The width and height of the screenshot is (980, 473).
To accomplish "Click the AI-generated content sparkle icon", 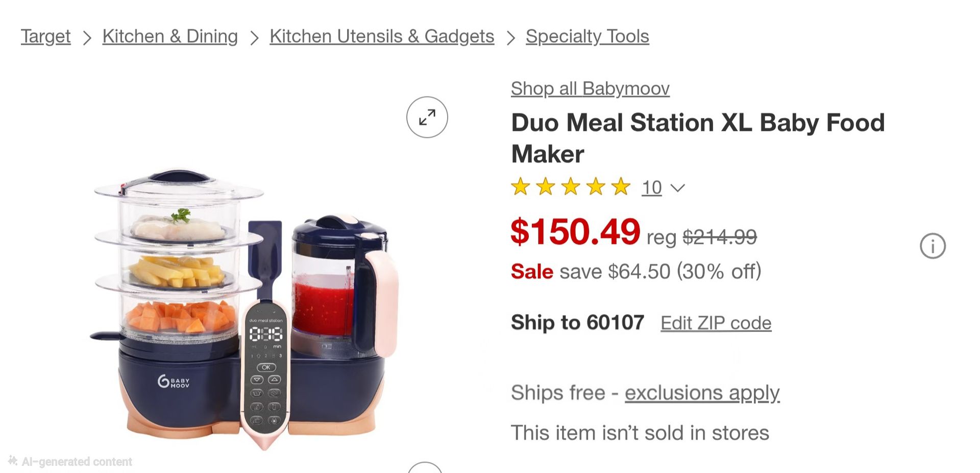I will point(13,461).
